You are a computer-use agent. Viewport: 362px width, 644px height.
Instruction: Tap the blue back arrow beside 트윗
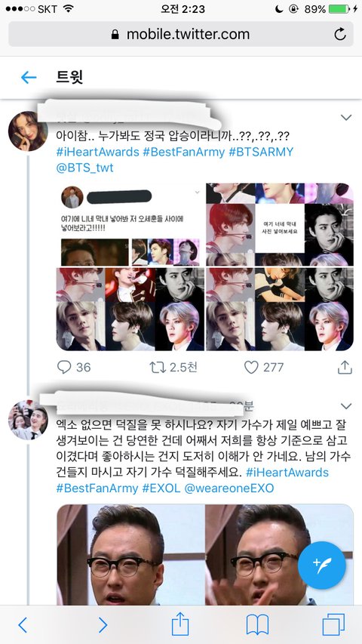click(29, 77)
